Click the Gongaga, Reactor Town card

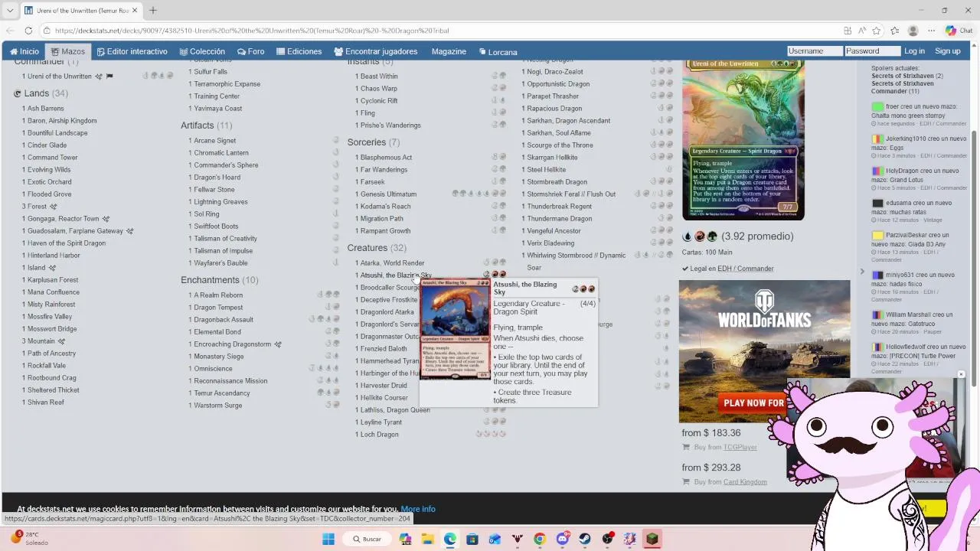tap(64, 219)
